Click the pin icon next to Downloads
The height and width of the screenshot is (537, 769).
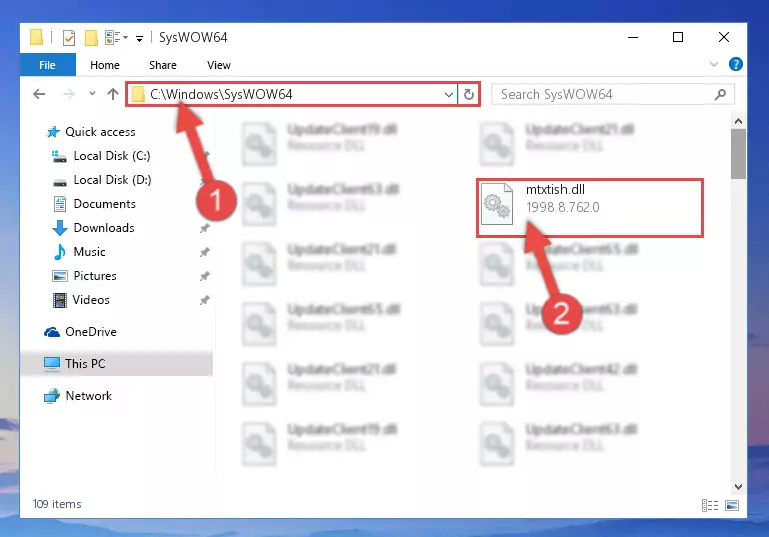point(205,228)
